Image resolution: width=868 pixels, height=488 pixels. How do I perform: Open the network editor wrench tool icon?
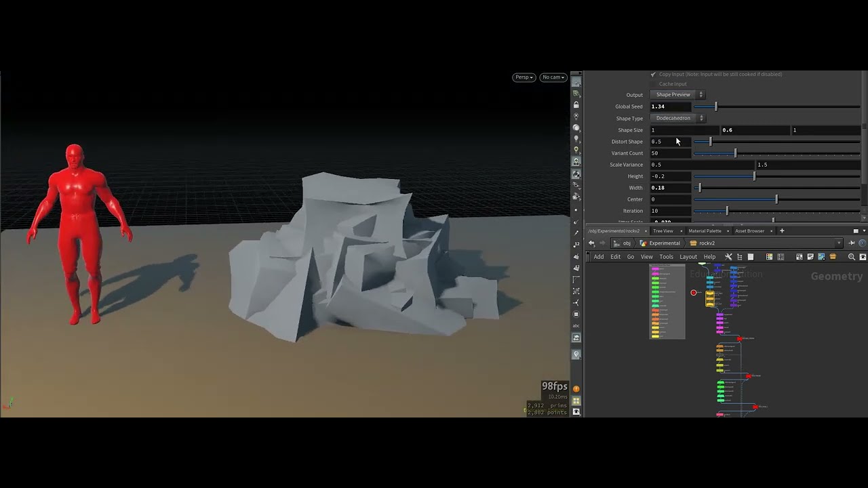click(728, 257)
